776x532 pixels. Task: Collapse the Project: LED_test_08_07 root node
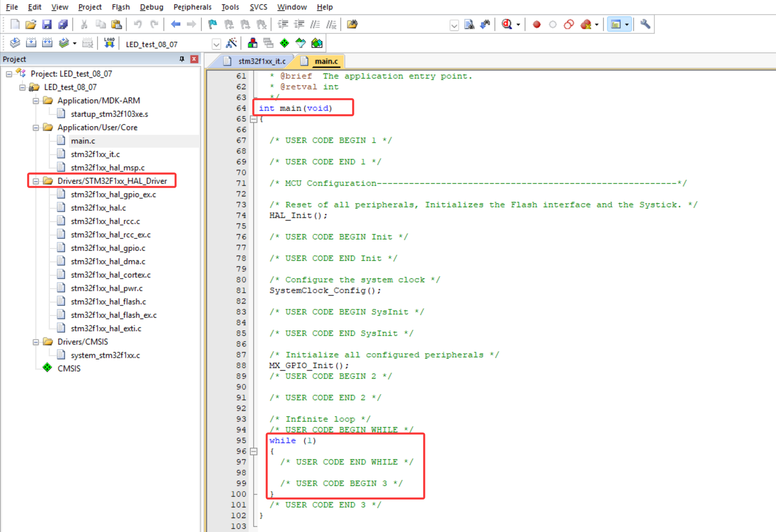pyautogui.click(x=9, y=74)
